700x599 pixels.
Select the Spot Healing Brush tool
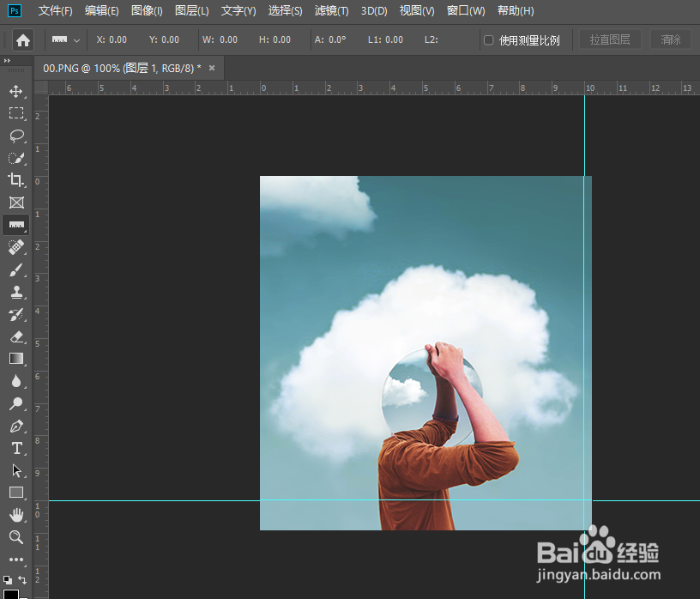pyautogui.click(x=16, y=247)
